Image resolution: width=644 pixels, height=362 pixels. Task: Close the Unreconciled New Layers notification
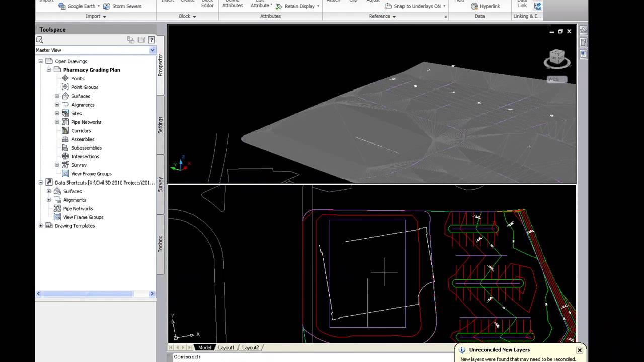(580, 350)
